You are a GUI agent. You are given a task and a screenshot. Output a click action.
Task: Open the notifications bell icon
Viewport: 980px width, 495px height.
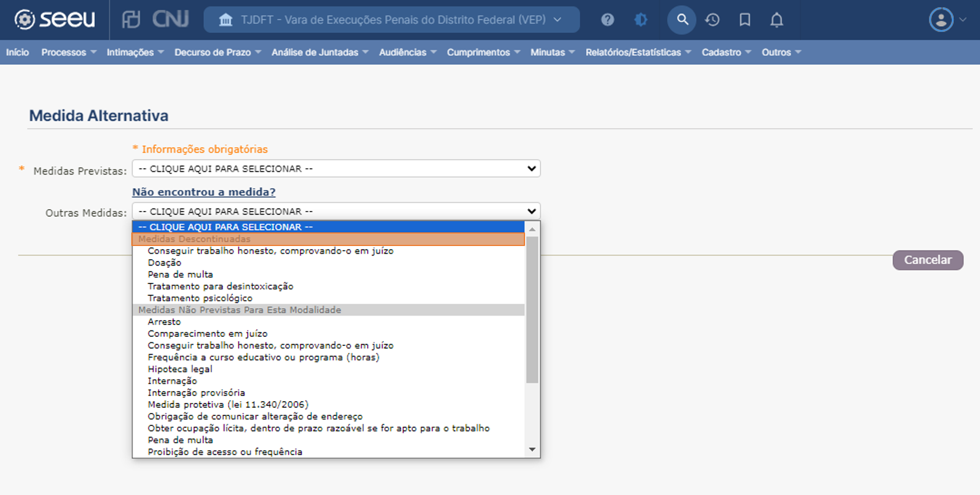pyautogui.click(x=776, y=20)
